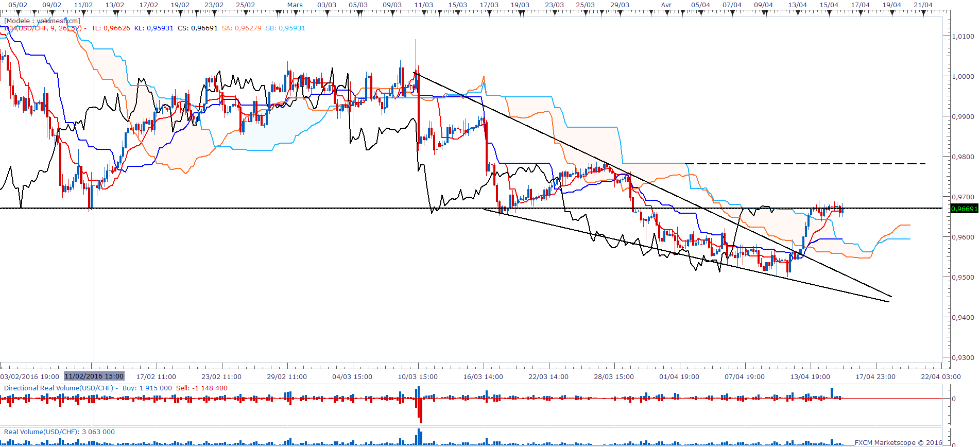
Task: Click the "13/04" date on top axis
Action: pyautogui.click(x=798, y=5)
